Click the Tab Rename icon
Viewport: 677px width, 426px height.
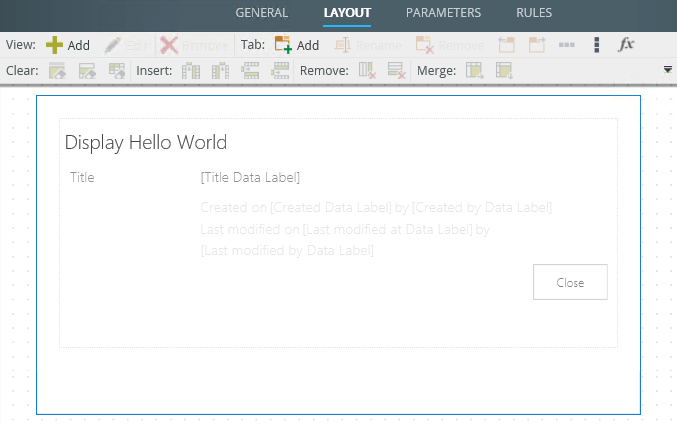tap(343, 45)
